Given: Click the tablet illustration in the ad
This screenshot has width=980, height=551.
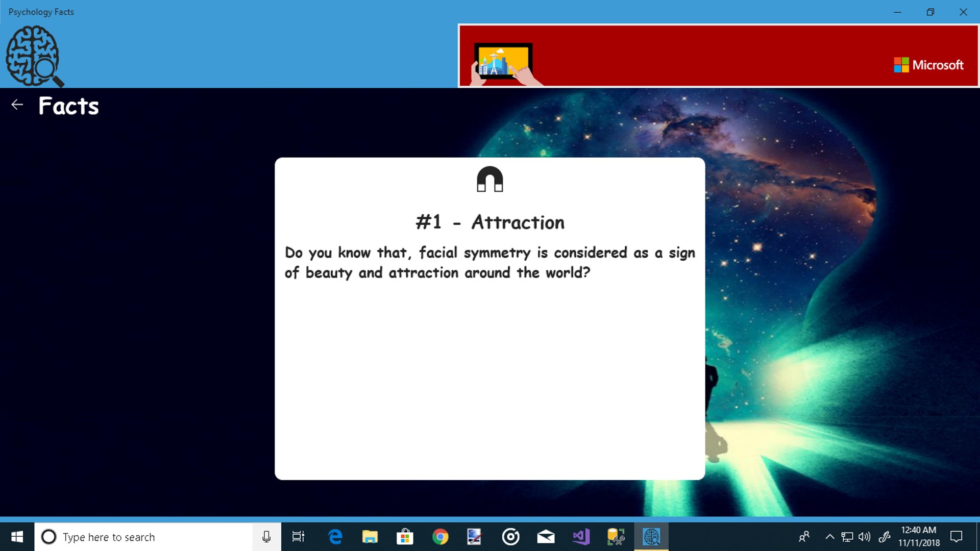Looking at the screenshot, I should 504,62.
